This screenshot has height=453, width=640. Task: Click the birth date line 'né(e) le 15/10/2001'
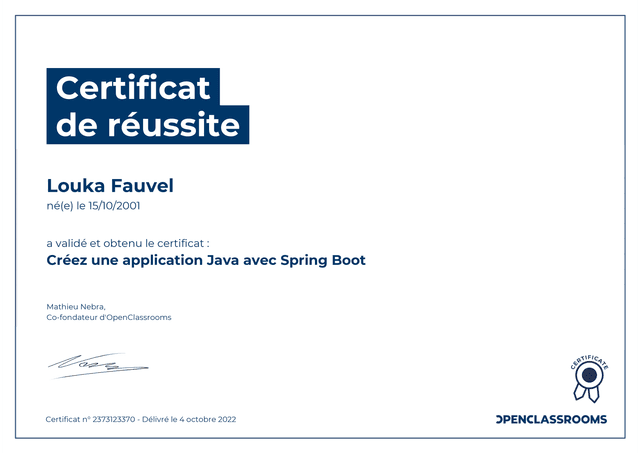[x=93, y=206]
